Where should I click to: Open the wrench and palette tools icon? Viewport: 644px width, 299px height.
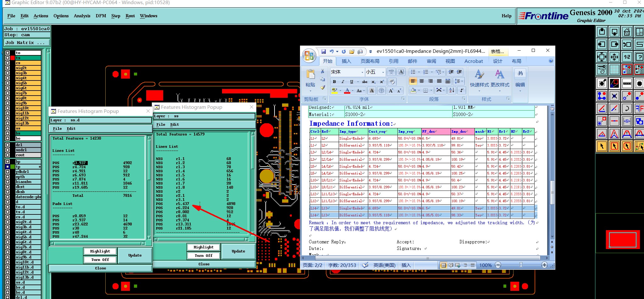click(602, 69)
